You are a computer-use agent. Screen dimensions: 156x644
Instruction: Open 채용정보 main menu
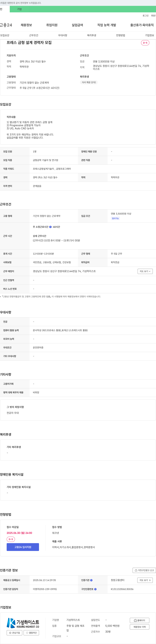point(26,25)
